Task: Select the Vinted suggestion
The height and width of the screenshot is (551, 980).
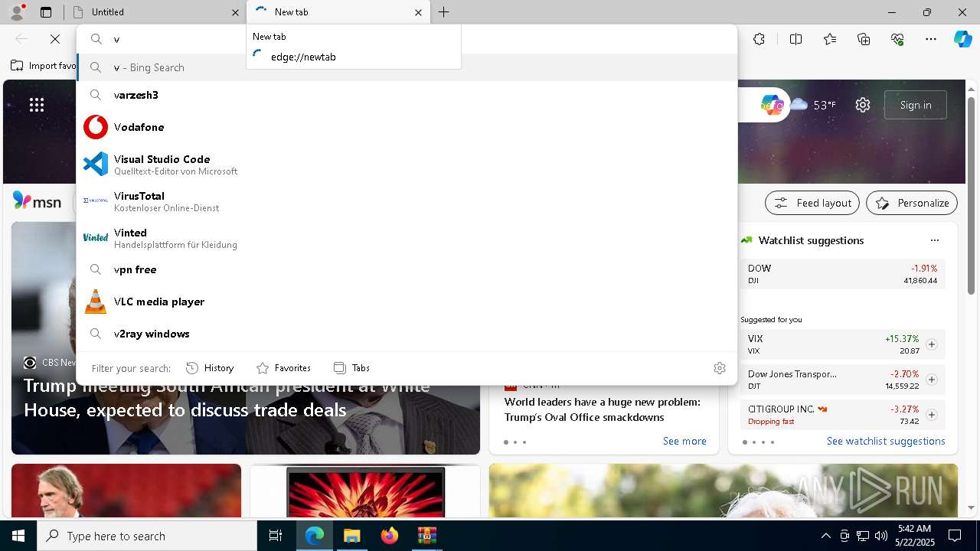Action: tap(407, 237)
